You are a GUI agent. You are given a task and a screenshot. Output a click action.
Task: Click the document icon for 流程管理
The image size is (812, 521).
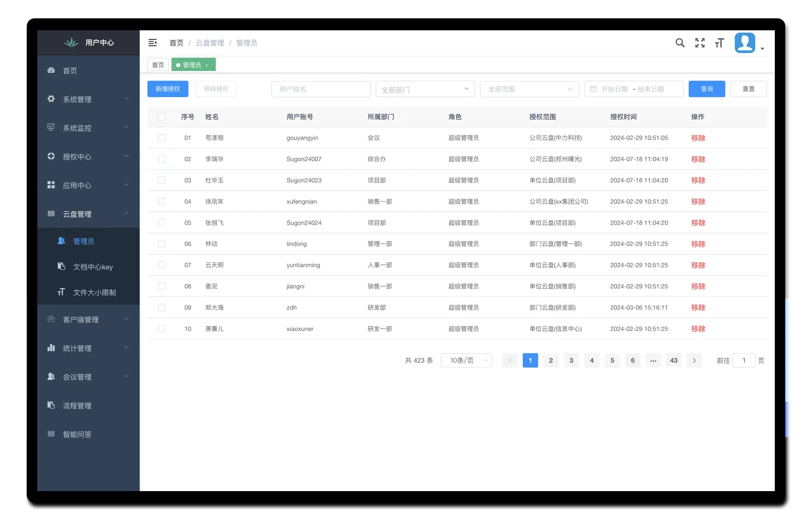[x=51, y=405]
